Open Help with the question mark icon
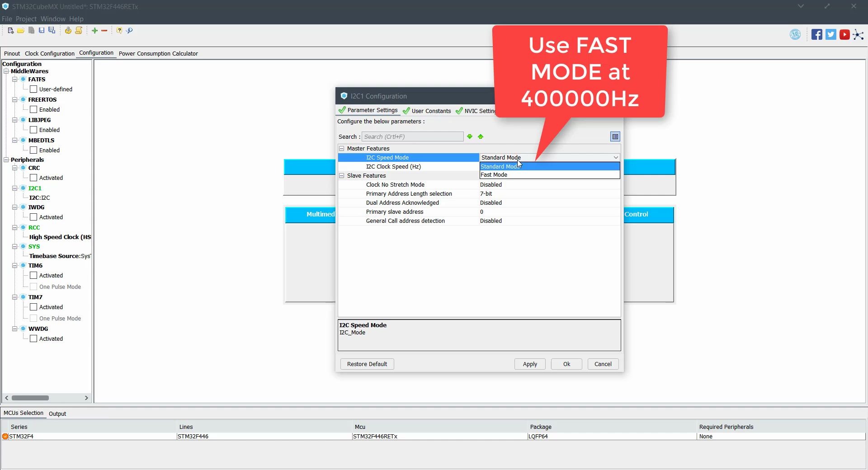This screenshot has width=868, height=470. click(119, 30)
